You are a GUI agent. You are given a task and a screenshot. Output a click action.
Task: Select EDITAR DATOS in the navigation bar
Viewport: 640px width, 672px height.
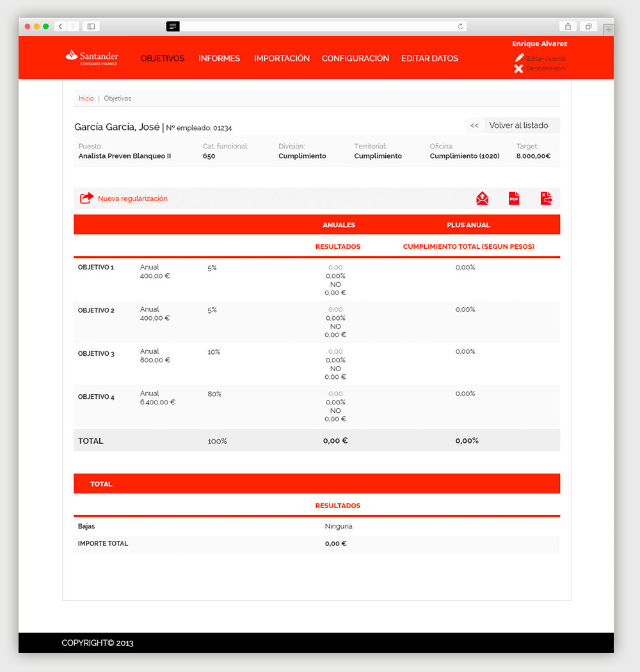(x=429, y=58)
